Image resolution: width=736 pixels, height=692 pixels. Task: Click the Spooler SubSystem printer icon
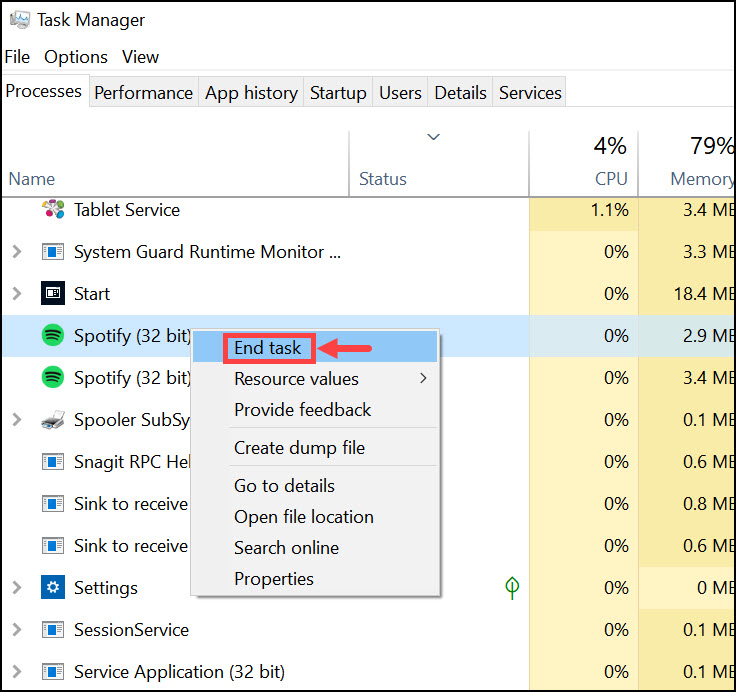pos(53,420)
